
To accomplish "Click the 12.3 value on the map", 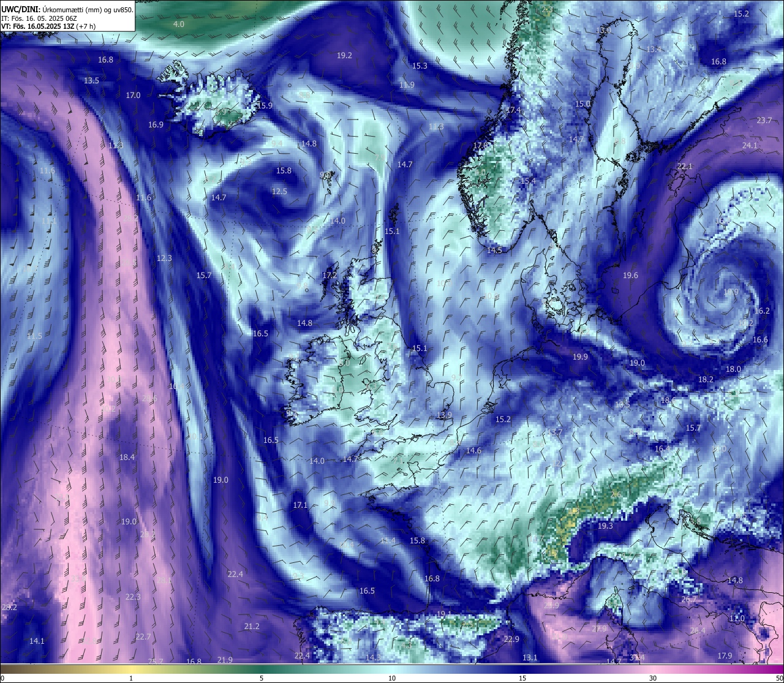I will pos(164,258).
